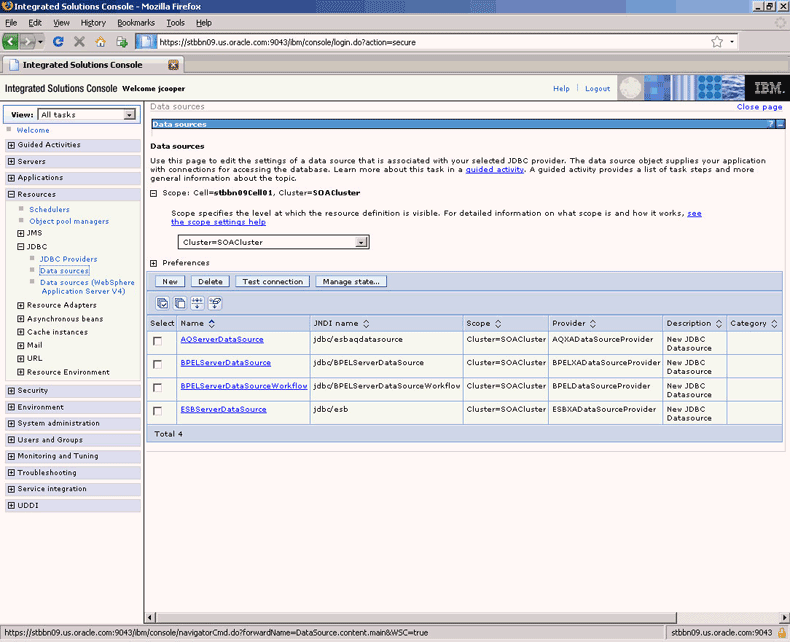Open the ESBServerDataSource link

click(x=224, y=410)
